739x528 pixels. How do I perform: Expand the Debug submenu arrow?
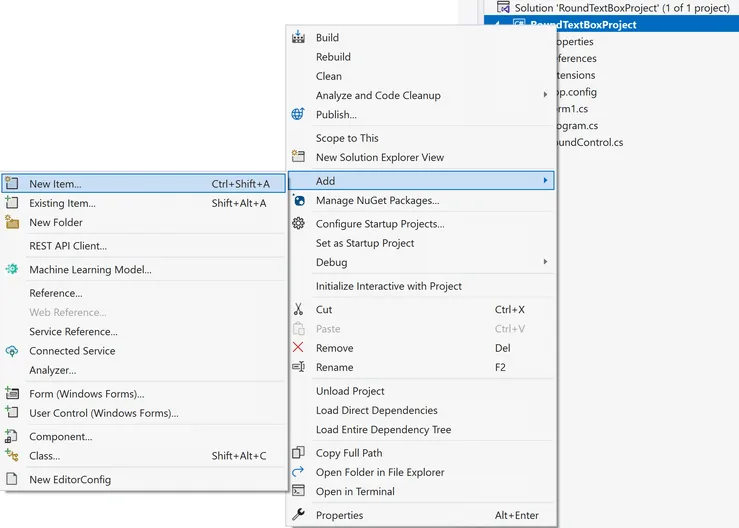(545, 262)
